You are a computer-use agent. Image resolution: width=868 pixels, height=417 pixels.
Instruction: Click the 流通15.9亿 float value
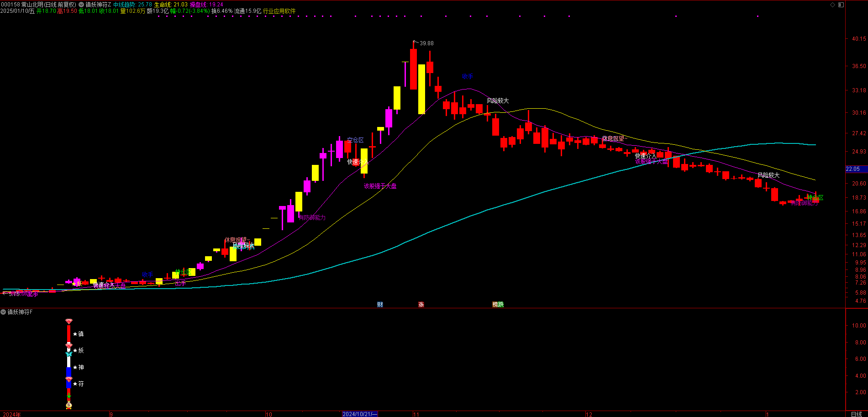(x=248, y=11)
